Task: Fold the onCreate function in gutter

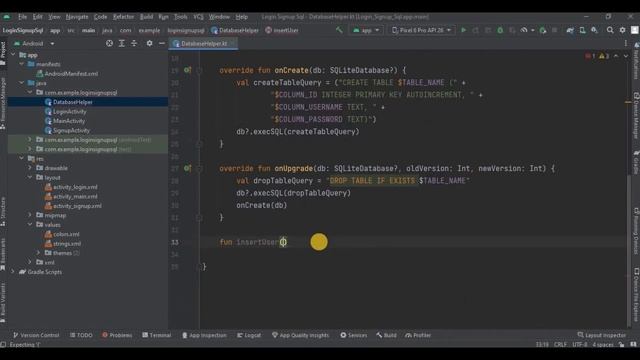Action: pos(199,71)
